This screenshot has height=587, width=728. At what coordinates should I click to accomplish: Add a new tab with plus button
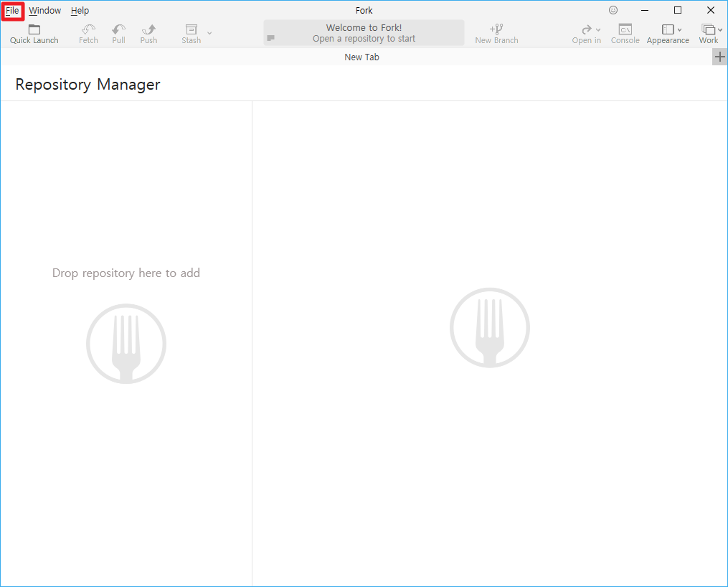(x=719, y=57)
